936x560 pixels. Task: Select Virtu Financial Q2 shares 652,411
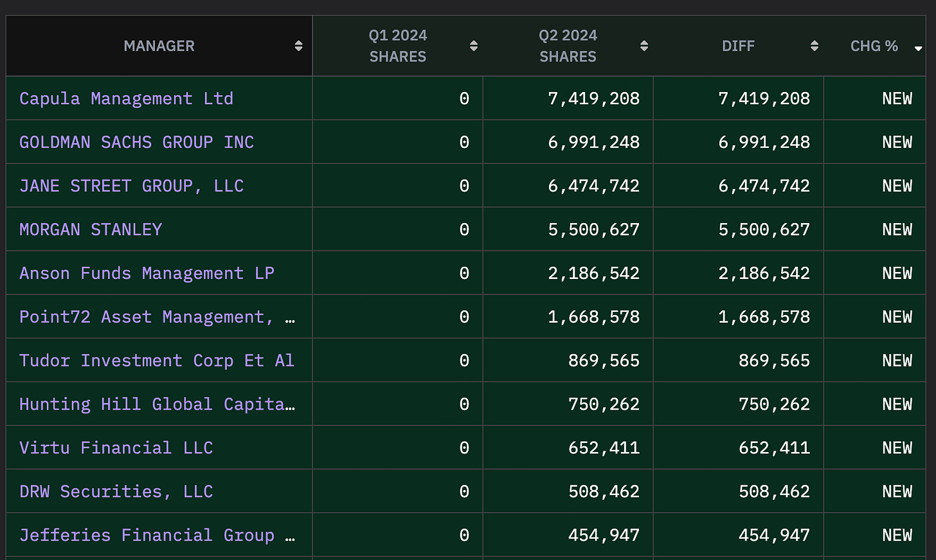604,448
